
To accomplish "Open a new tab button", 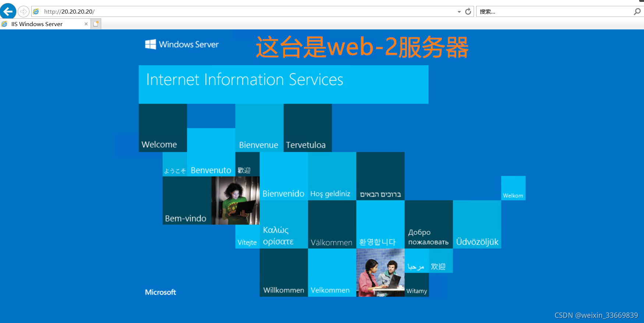I will pyautogui.click(x=96, y=24).
